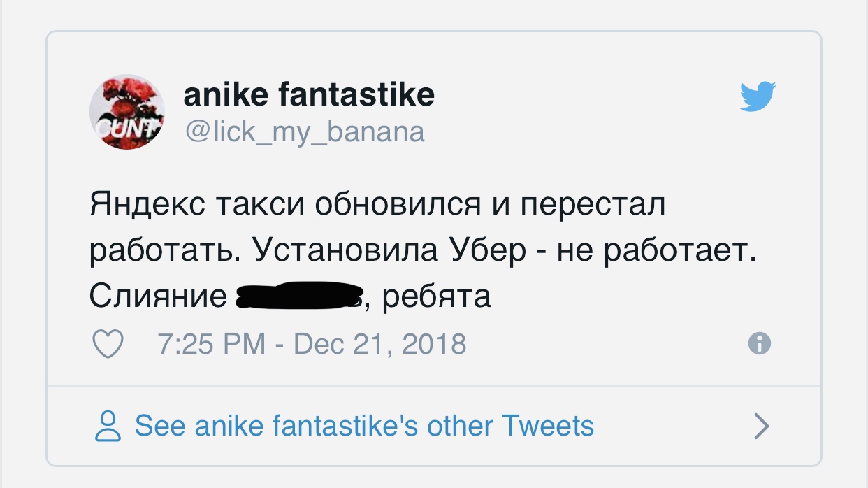See anike fantastike's other Tweets
The height and width of the screenshot is (488, 868).
coord(363,426)
